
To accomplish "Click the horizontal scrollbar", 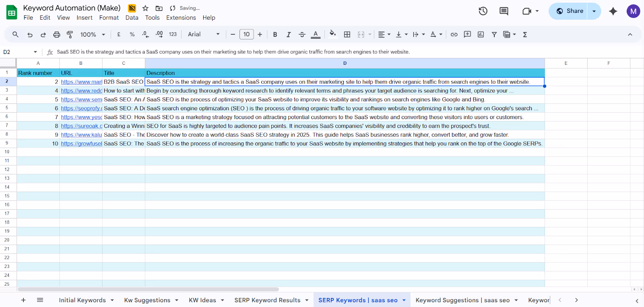I will point(148,289).
